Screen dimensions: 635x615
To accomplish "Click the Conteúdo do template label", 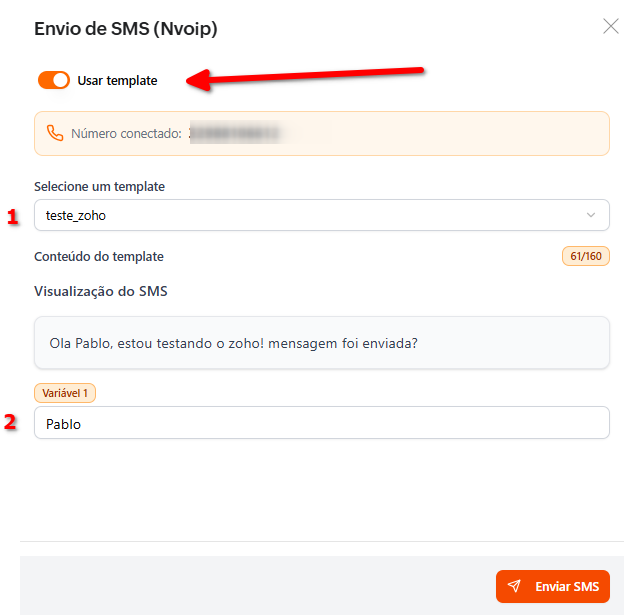I will pyautogui.click(x=99, y=257).
